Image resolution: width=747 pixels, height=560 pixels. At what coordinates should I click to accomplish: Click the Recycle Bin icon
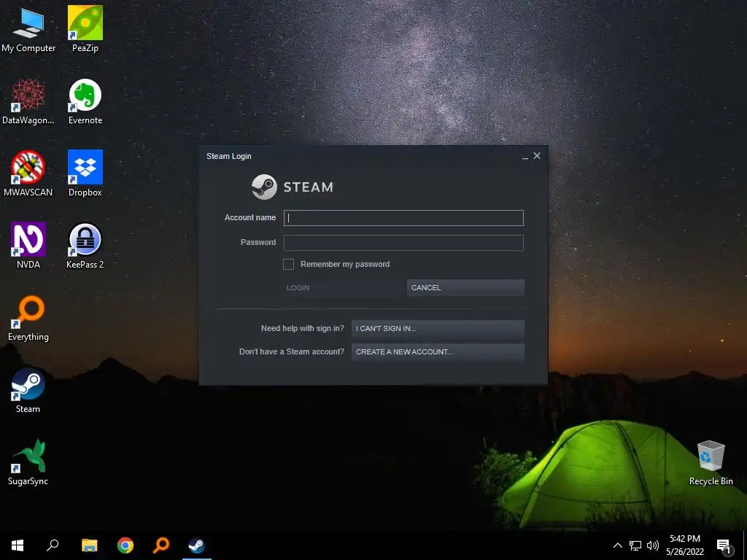pos(711,462)
